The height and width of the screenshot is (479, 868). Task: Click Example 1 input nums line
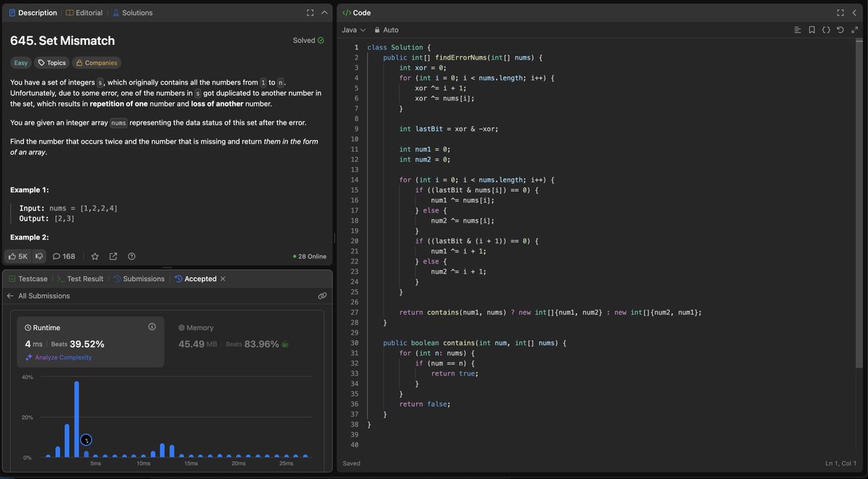pos(69,208)
